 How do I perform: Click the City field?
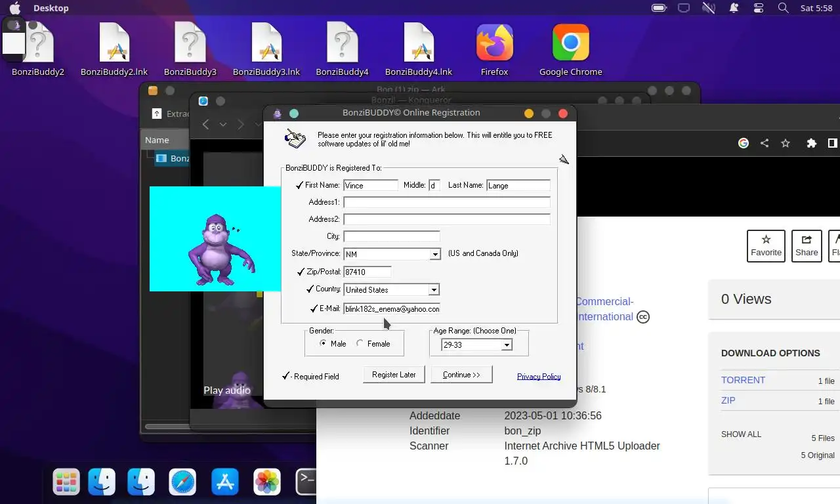[x=392, y=236]
